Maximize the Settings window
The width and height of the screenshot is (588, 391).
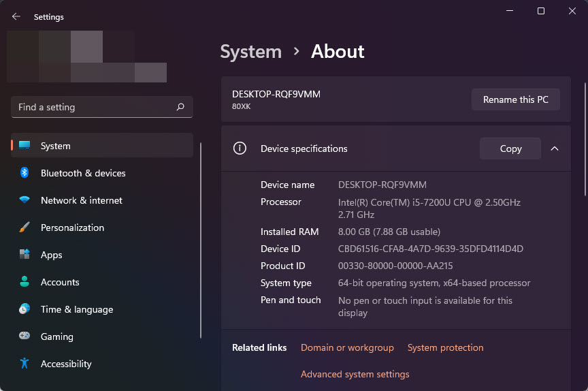click(541, 11)
